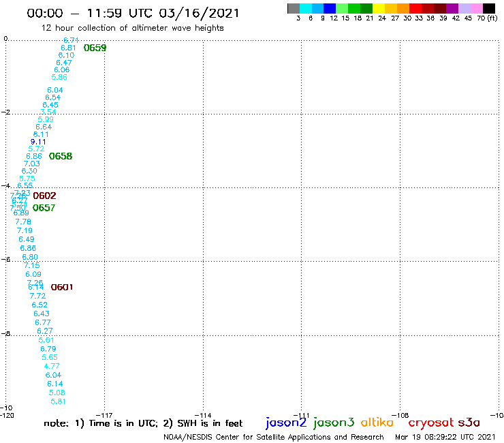Click the 6.77 wave height value
Screen dimensions: 504x443
coord(43,322)
